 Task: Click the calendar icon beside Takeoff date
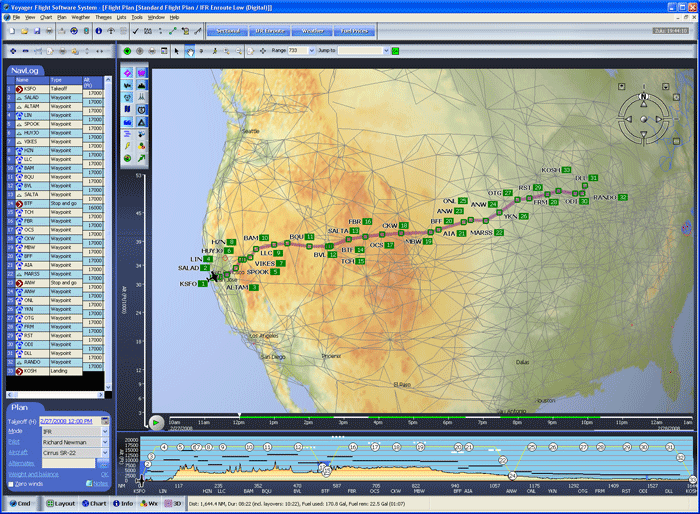pyautogui.click(x=105, y=421)
